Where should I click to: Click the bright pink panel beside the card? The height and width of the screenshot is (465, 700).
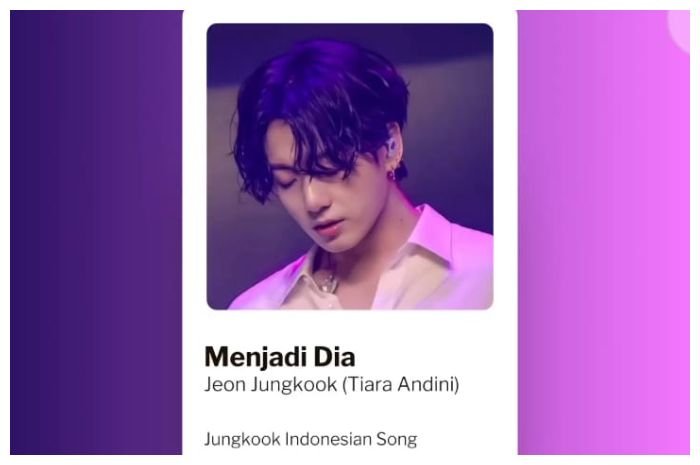(604, 232)
